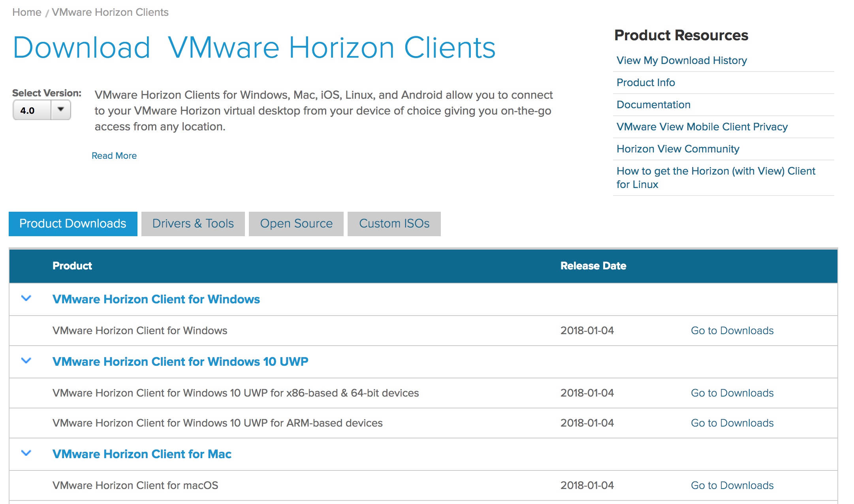Open the Select Version dropdown arrow

[61, 110]
